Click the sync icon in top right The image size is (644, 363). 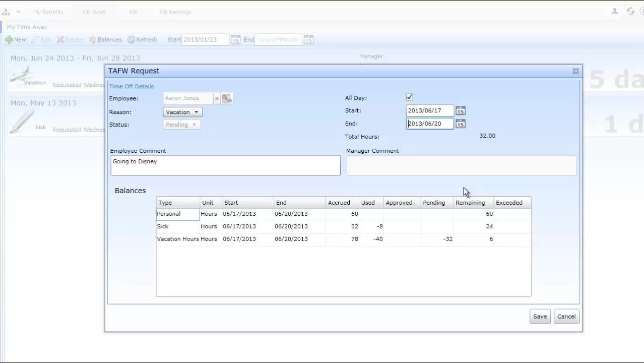630,11
